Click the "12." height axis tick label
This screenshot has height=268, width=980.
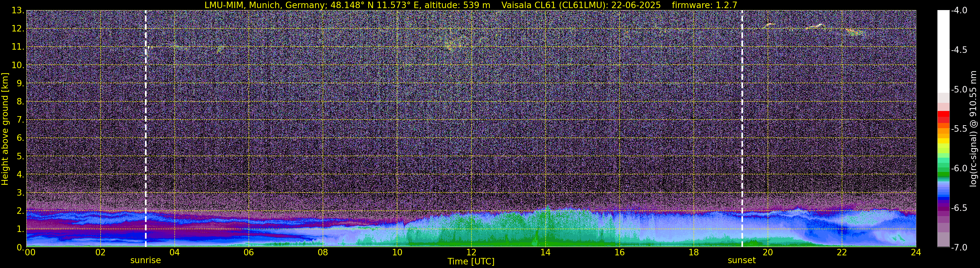(x=18, y=29)
